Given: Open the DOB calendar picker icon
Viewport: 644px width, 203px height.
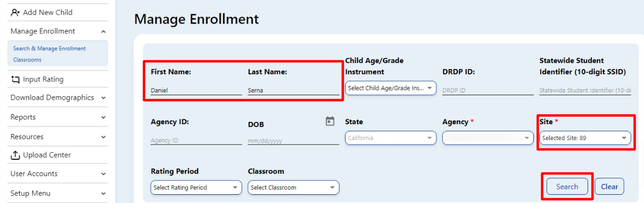Looking at the screenshot, I should pos(330,121).
